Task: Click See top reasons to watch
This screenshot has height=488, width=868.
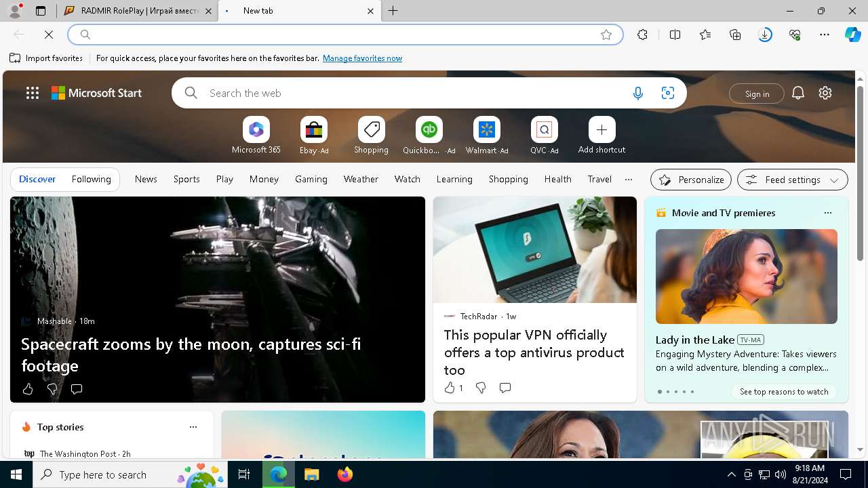Action: point(784,392)
